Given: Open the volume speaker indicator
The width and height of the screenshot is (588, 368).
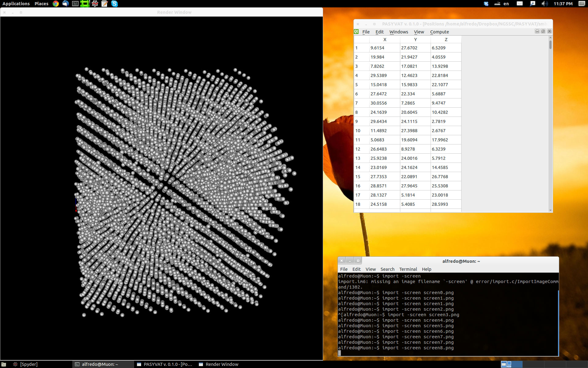Looking at the screenshot, I should [544, 4].
